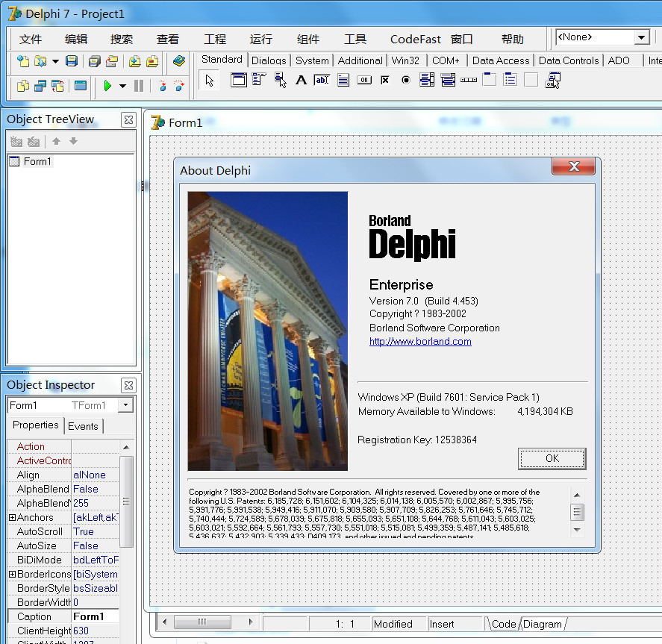Viewport: 662px width, 644px height.
Task: Click the Align value alNone
Action: tap(96, 475)
